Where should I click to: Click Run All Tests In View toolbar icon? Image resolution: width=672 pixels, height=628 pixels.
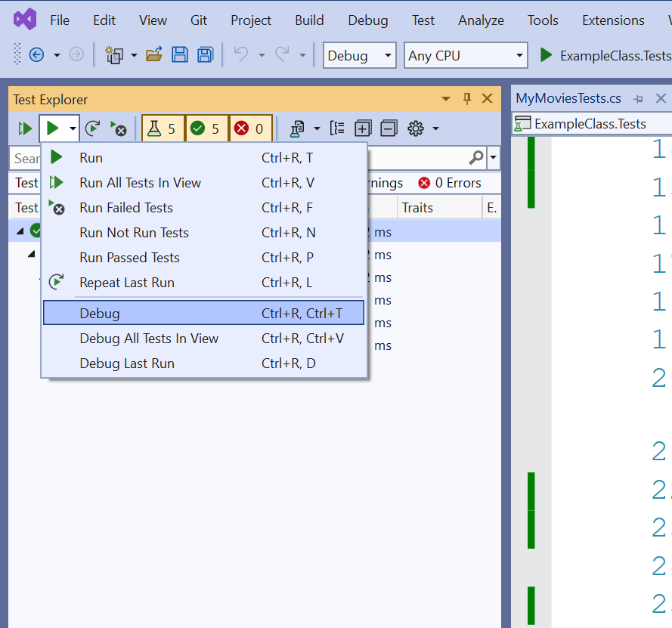[x=25, y=128]
